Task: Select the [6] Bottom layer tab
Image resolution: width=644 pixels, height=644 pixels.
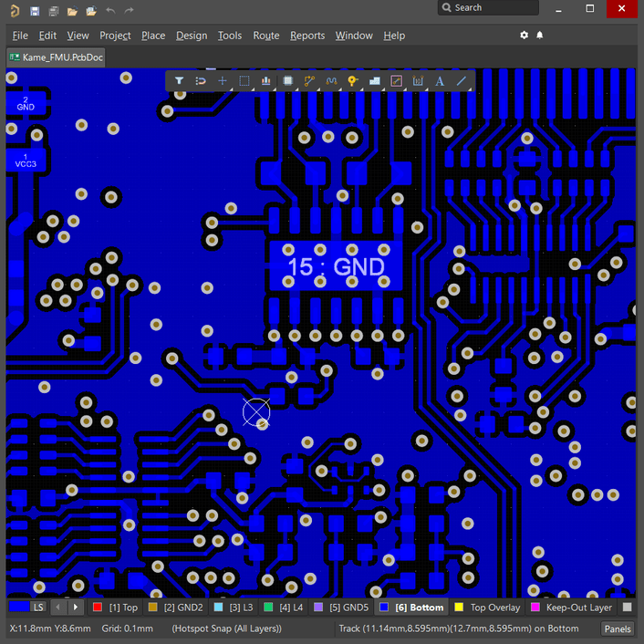Action: click(412, 607)
